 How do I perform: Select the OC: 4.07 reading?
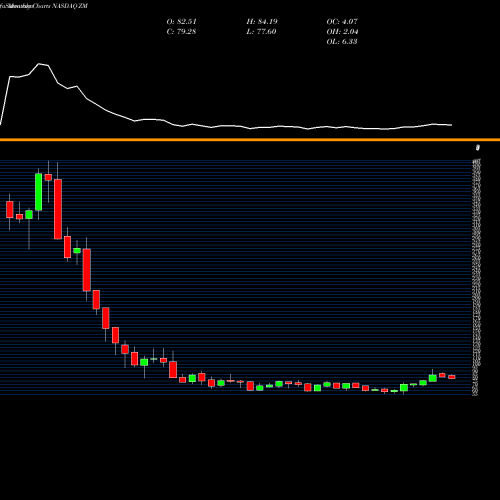(342, 22)
